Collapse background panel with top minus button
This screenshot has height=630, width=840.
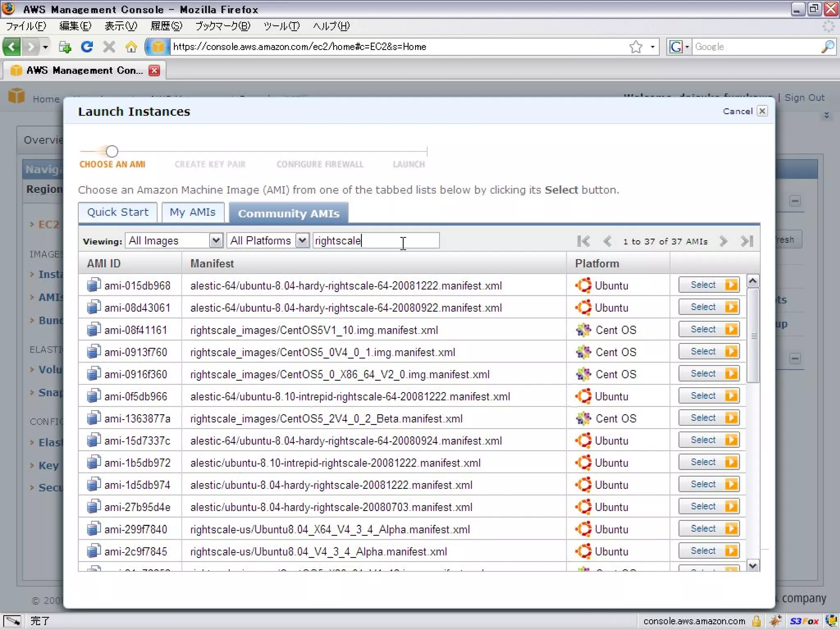795,201
